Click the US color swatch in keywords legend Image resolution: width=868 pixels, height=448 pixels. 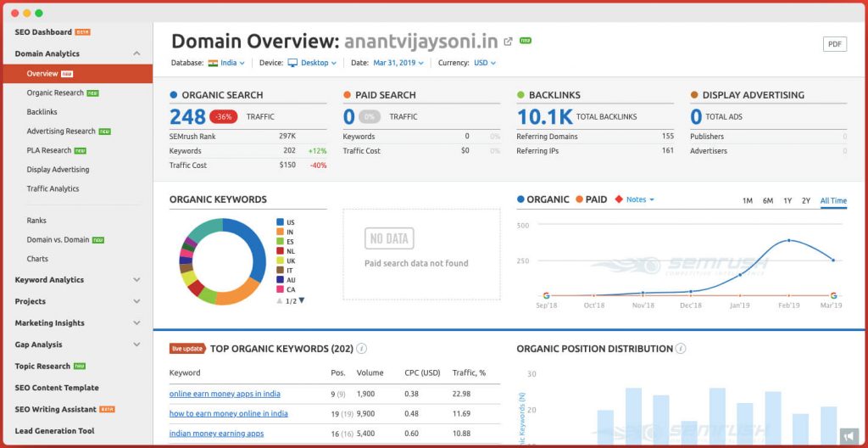pos(280,222)
